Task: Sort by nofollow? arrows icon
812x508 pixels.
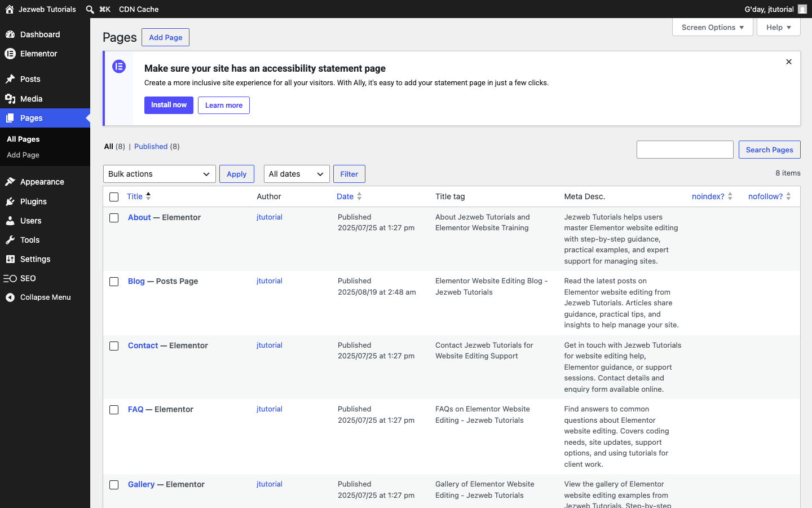Action: (788, 196)
